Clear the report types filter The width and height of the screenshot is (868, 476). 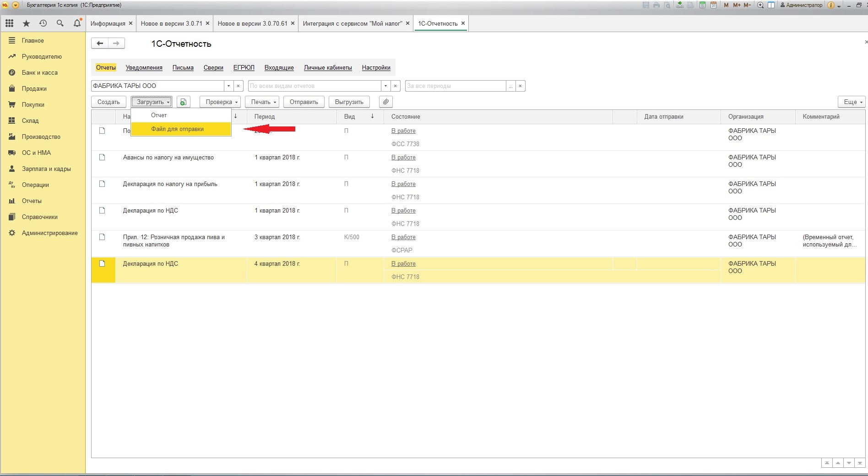[396, 86]
